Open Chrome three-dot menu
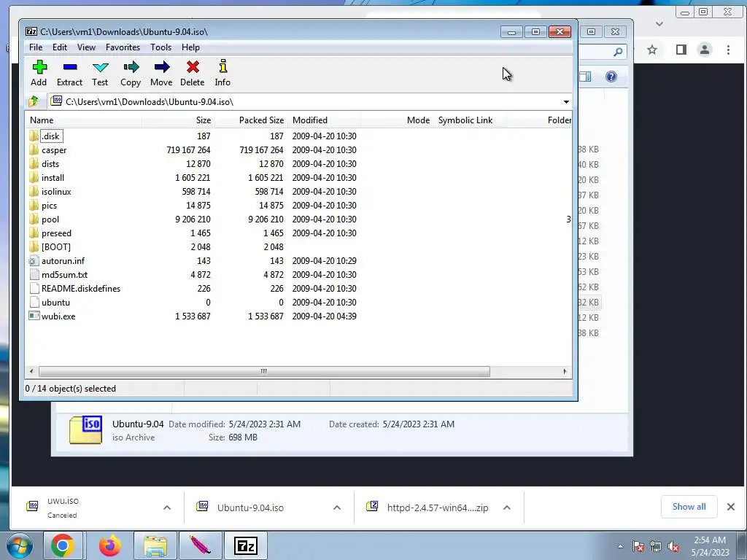 (x=729, y=50)
